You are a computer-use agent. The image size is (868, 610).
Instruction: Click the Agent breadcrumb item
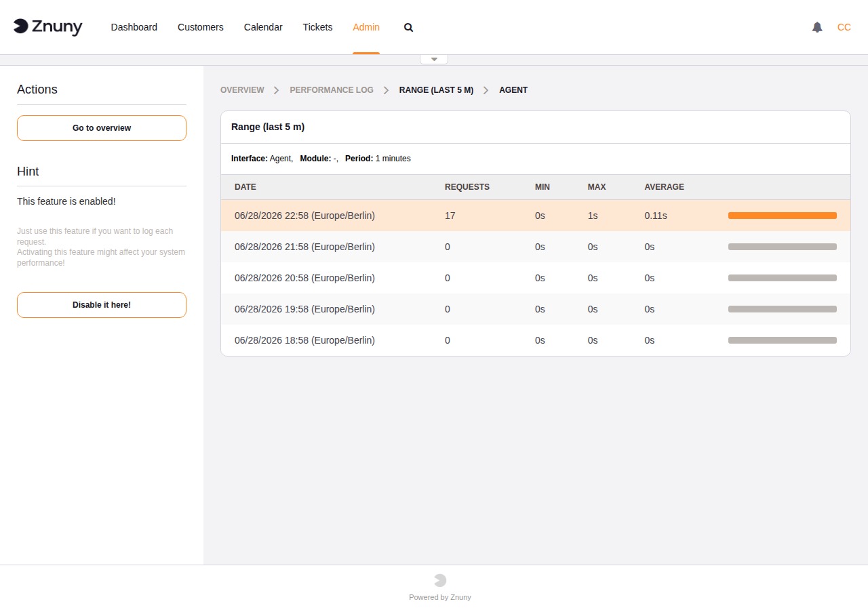[513, 90]
